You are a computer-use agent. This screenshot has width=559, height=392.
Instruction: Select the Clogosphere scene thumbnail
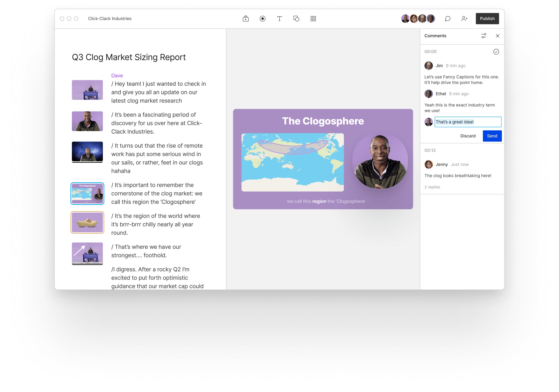(87, 194)
